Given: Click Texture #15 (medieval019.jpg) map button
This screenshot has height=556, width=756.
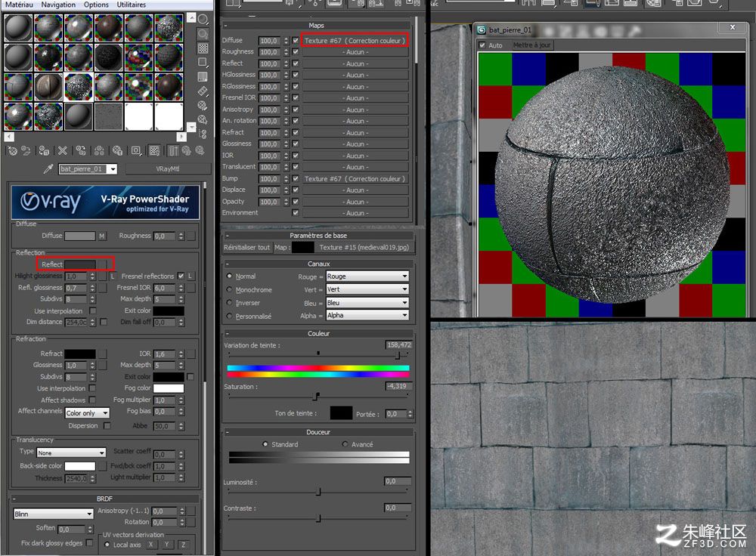Looking at the screenshot, I should pyautogui.click(x=364, y=247).
